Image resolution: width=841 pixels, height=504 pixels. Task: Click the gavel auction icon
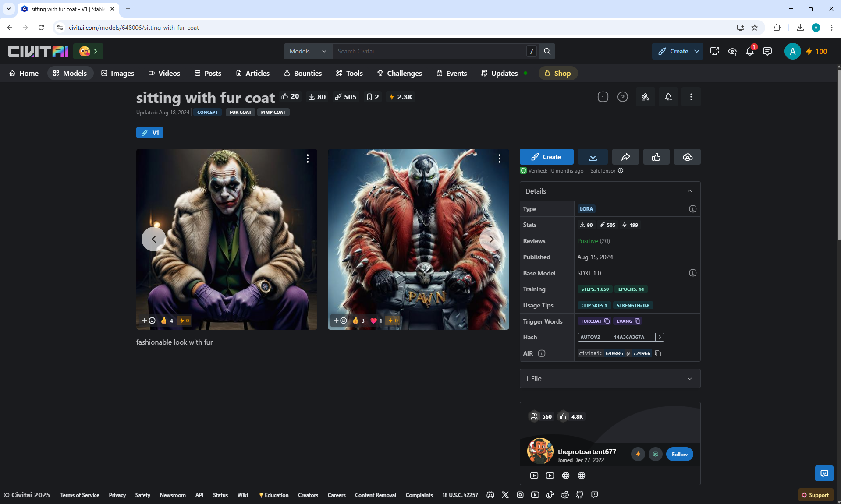pyautogui.click(x=646, y=97)
